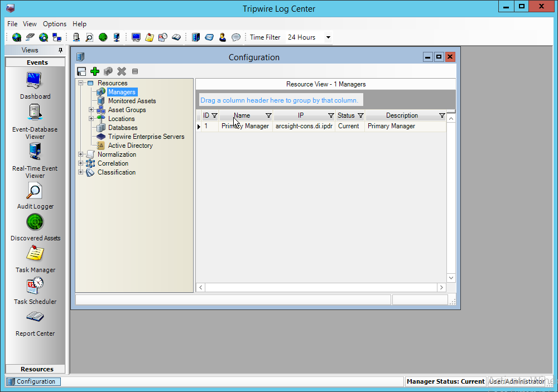
Task: Select Active Directory in the tree
Action: tap(130, 145)
